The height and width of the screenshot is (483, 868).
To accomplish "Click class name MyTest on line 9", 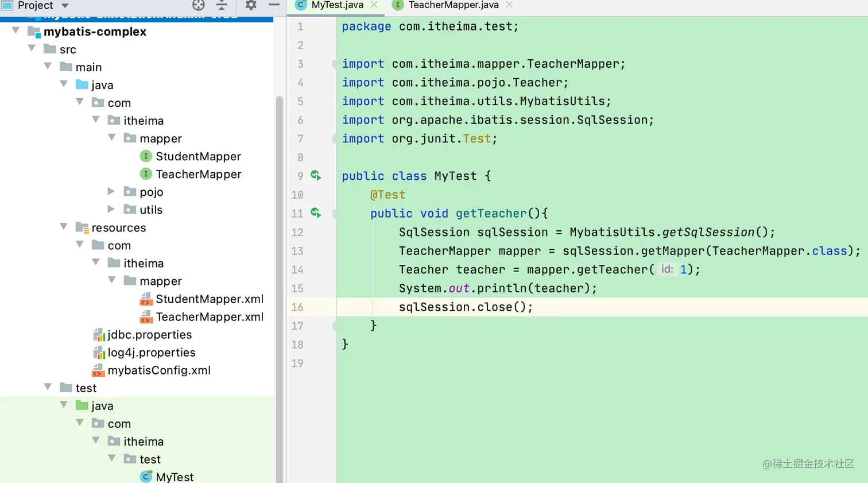I will click(455, 176).
